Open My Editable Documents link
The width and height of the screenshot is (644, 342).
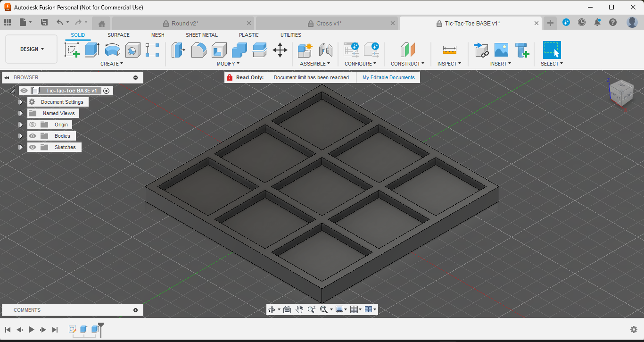pyautogui.click(x=388, y=77)
